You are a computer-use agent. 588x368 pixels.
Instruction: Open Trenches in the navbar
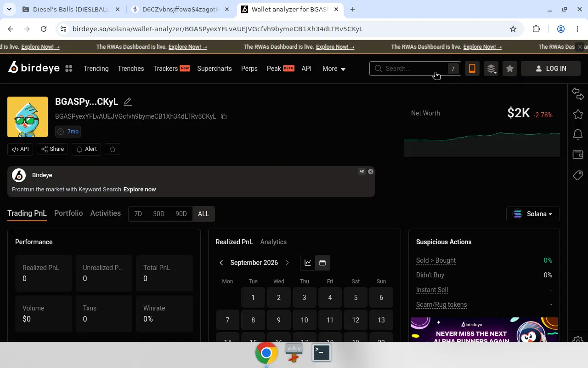(131, 69)
